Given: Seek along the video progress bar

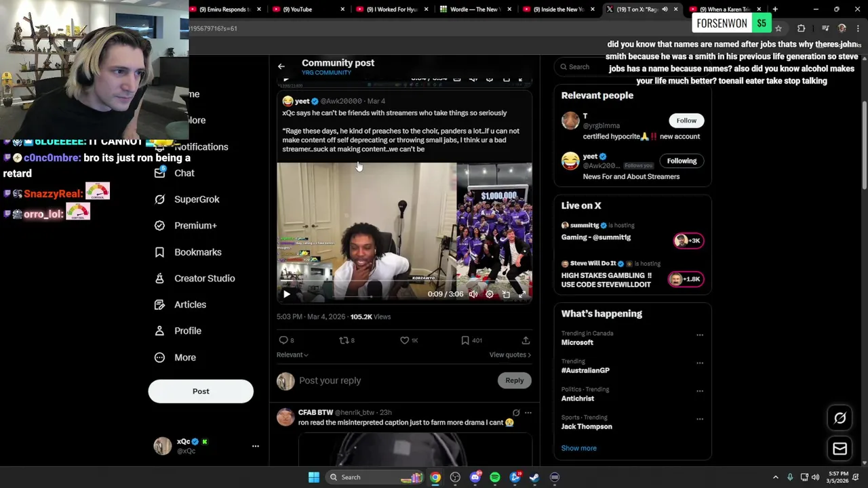Looking at the screenshot, I should coord(403,280).
